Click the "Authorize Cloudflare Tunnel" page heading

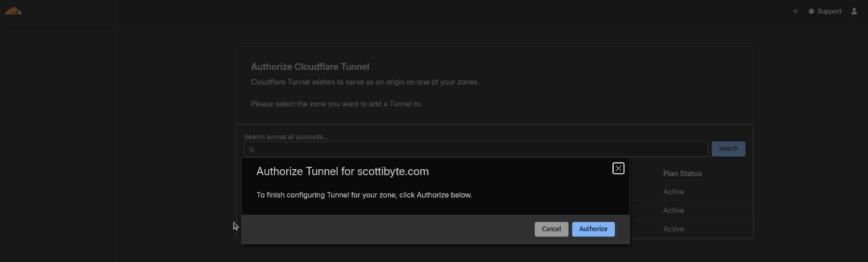(310, 67)
